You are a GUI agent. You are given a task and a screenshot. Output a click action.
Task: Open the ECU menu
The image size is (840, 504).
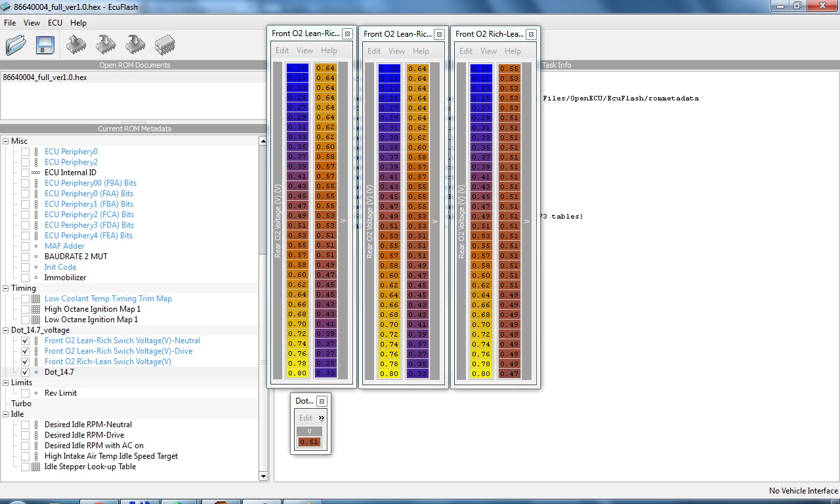tap(55, 22)
